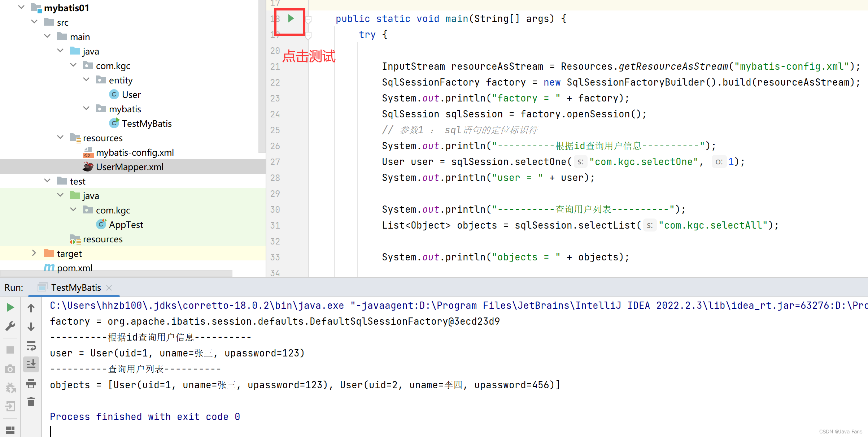The image size is (868, 437).
Task: Click the 'Process finished with exit code 0' line
Action: 145,417
